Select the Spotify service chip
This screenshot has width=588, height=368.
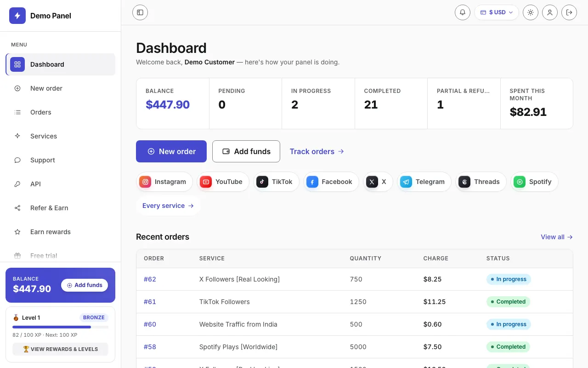pos(534,182)
